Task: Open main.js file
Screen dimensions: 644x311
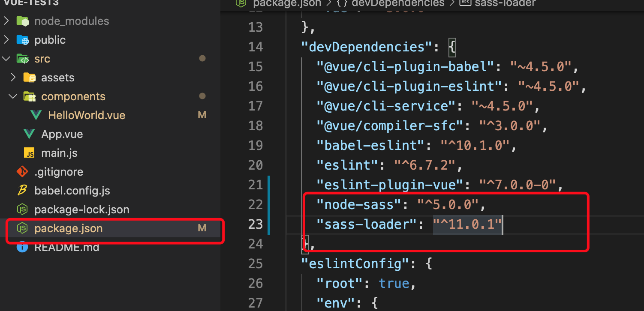Action: pyautogui.click(x=59, y=153)
